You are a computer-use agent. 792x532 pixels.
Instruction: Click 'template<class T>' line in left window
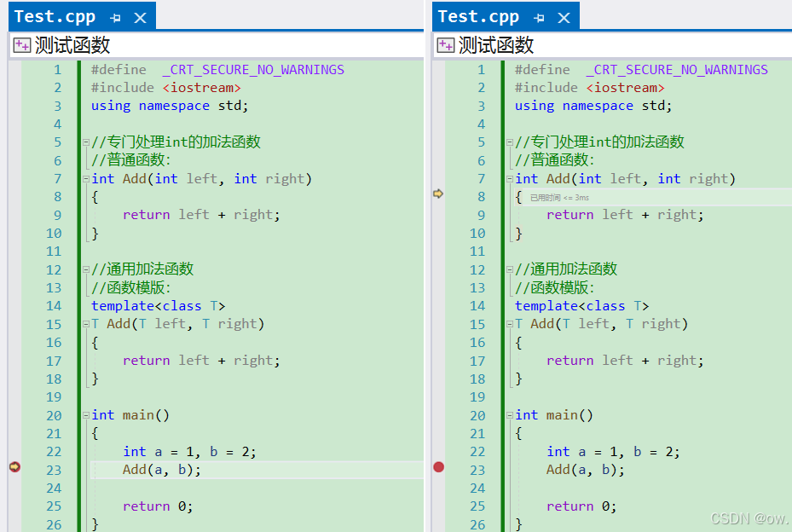158,306
